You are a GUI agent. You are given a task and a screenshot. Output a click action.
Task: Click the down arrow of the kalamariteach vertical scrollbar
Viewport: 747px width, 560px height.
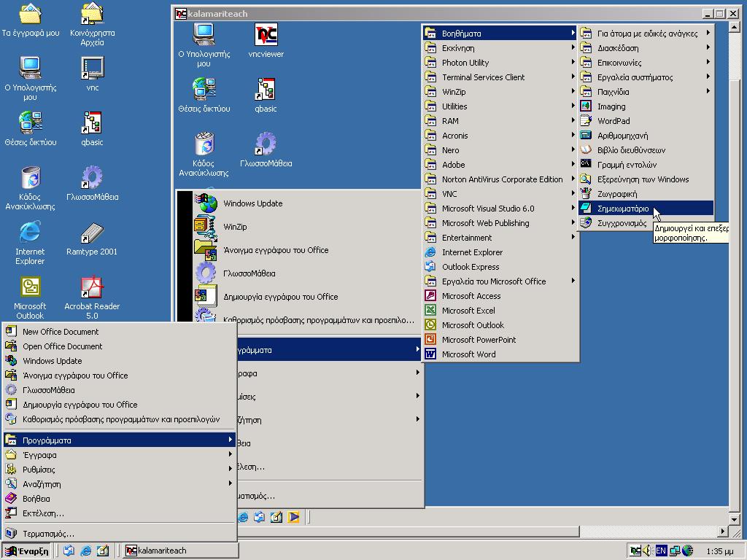[734, 519]
